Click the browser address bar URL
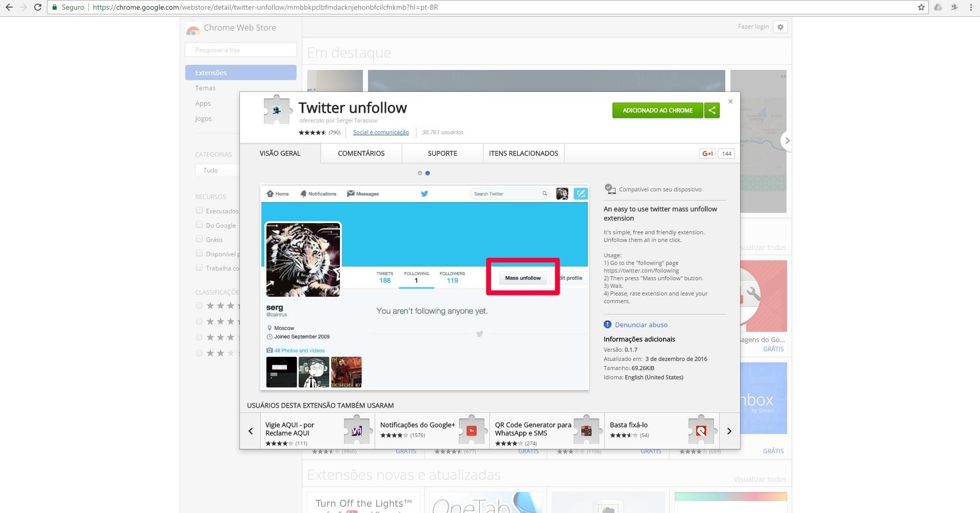 pyautogui.click(x=265, y=7)
